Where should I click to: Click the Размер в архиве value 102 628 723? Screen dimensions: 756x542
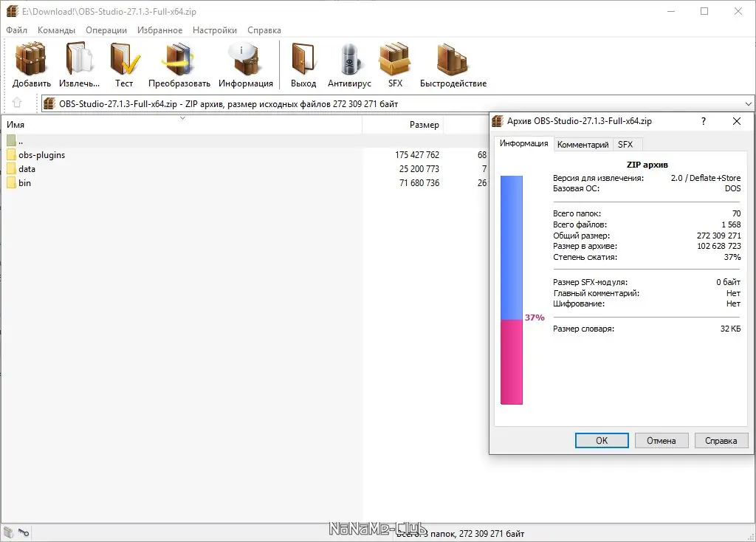point(719,246)
